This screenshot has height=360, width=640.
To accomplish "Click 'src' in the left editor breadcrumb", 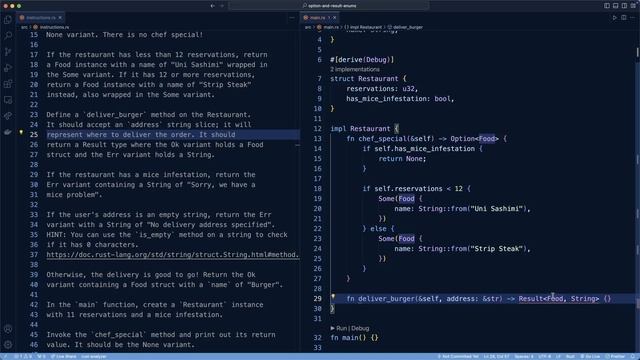I will 24,27.
